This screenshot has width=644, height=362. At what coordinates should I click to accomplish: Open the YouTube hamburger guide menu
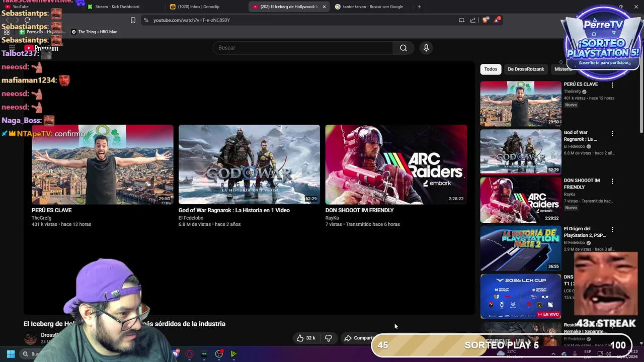[x=12, y=48]
